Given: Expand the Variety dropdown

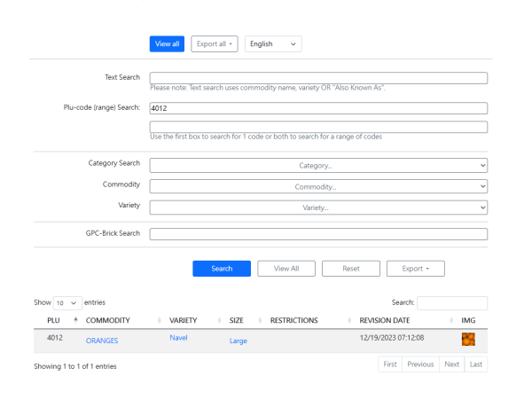Looking at the screenshot, I should coord(318,207).
